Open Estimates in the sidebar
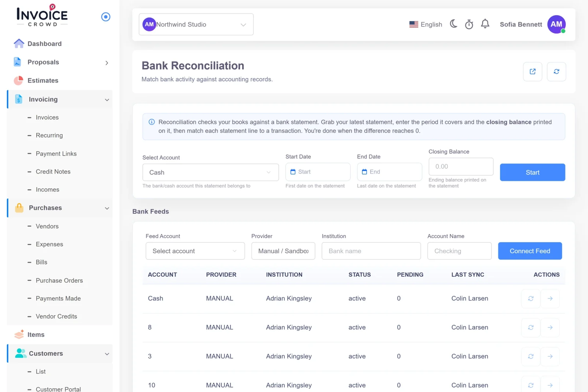 [43, 80]
